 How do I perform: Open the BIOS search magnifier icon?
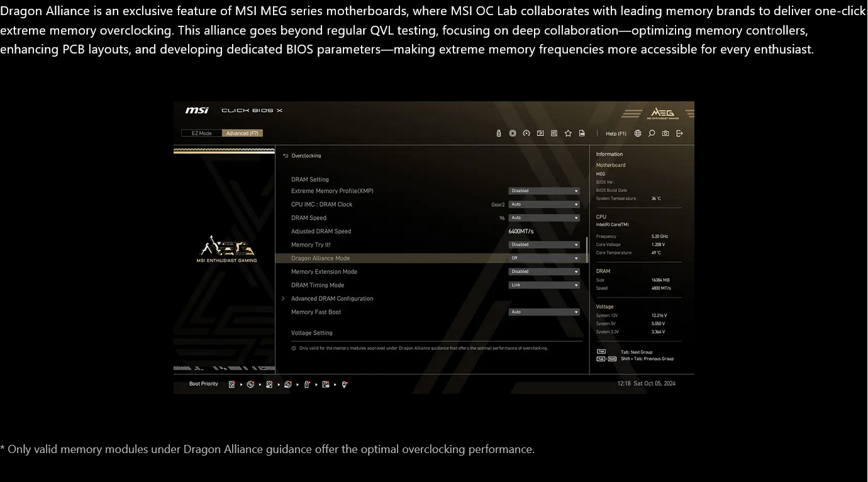pos(652,133)
